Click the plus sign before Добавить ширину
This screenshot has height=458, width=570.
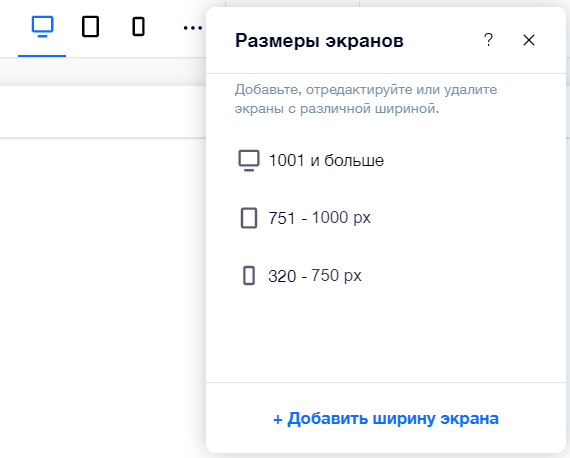(278, 419)
